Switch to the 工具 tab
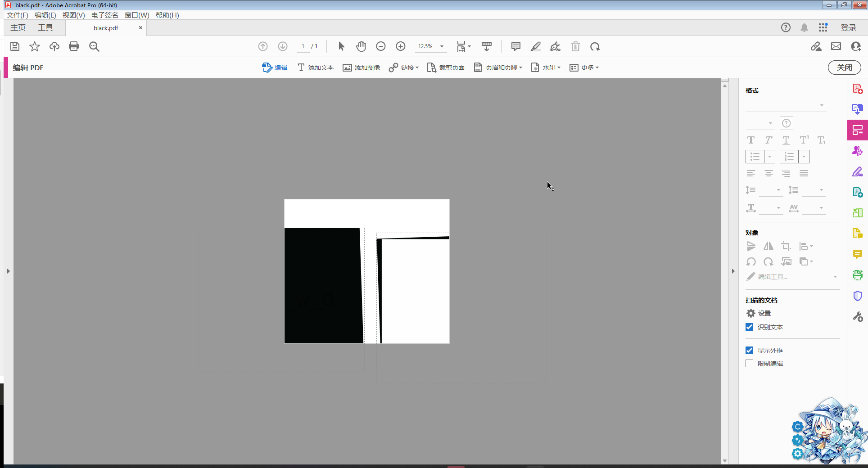 tap(45, 28)
